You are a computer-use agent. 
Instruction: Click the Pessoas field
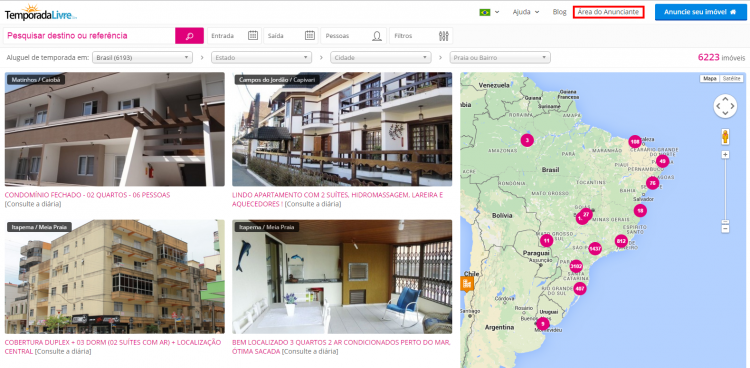(353, 36)
